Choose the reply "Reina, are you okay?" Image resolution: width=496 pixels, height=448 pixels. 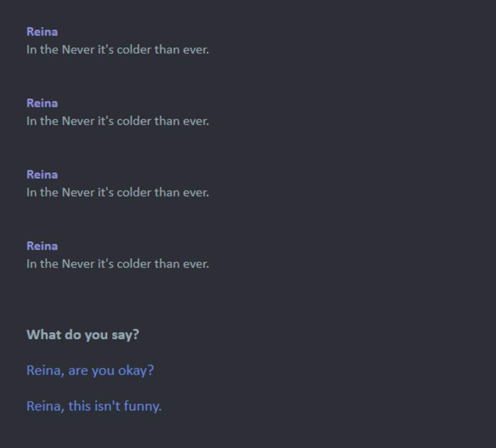point(90,370)
